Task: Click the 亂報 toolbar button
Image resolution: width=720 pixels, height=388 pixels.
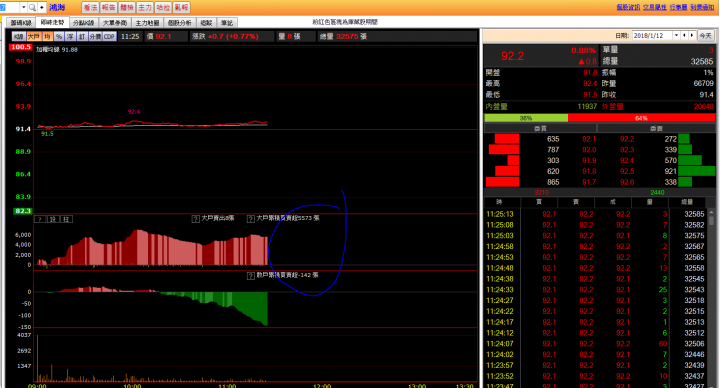Action: [x=181, y=7]
